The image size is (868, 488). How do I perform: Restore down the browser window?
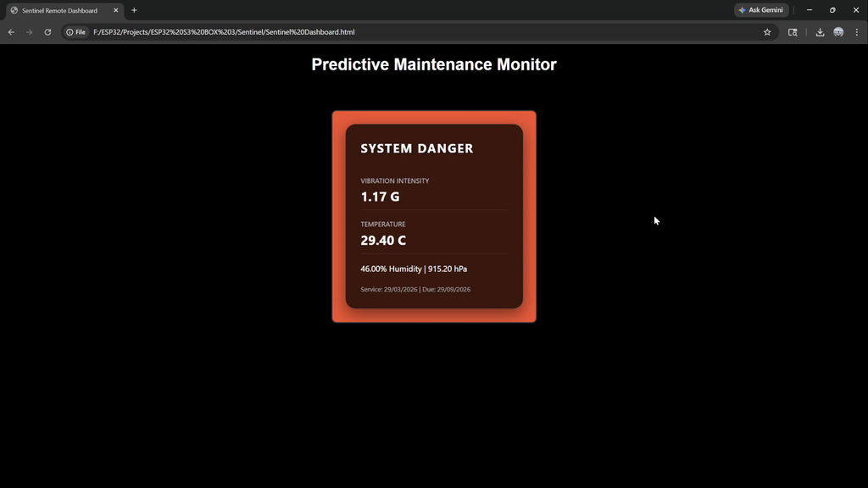[x=832, y=10]
